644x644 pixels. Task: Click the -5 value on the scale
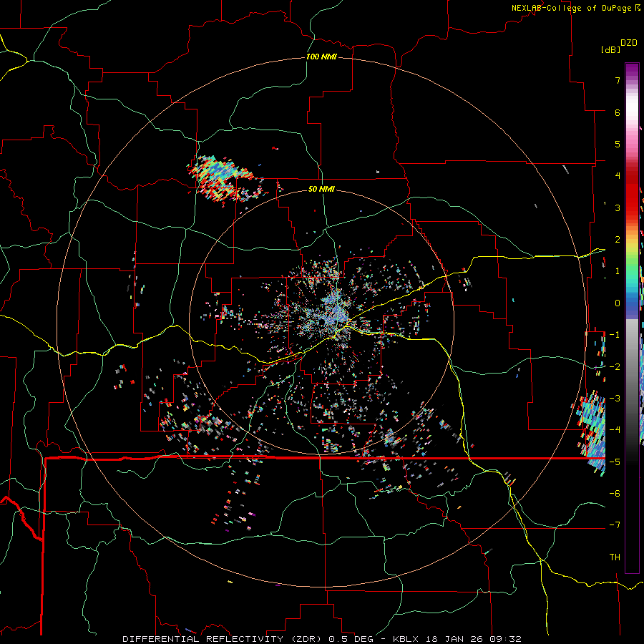(615, 462)
